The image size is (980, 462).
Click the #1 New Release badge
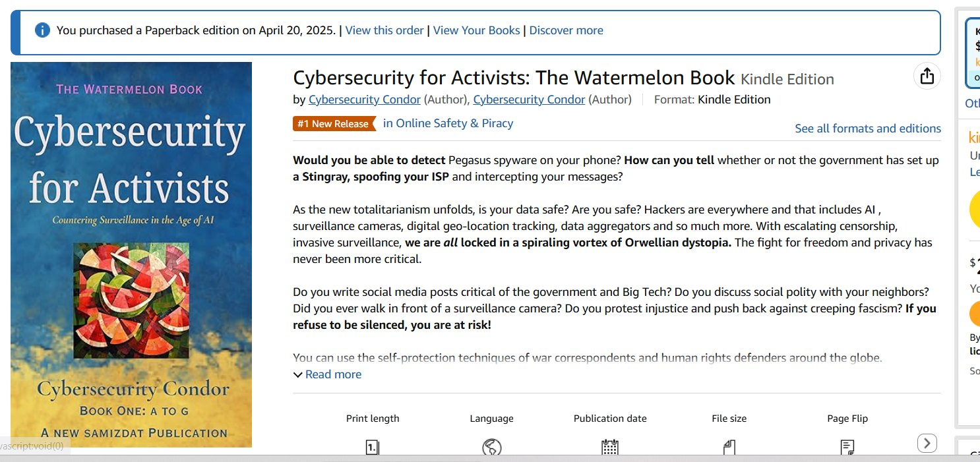pos(334,124)
